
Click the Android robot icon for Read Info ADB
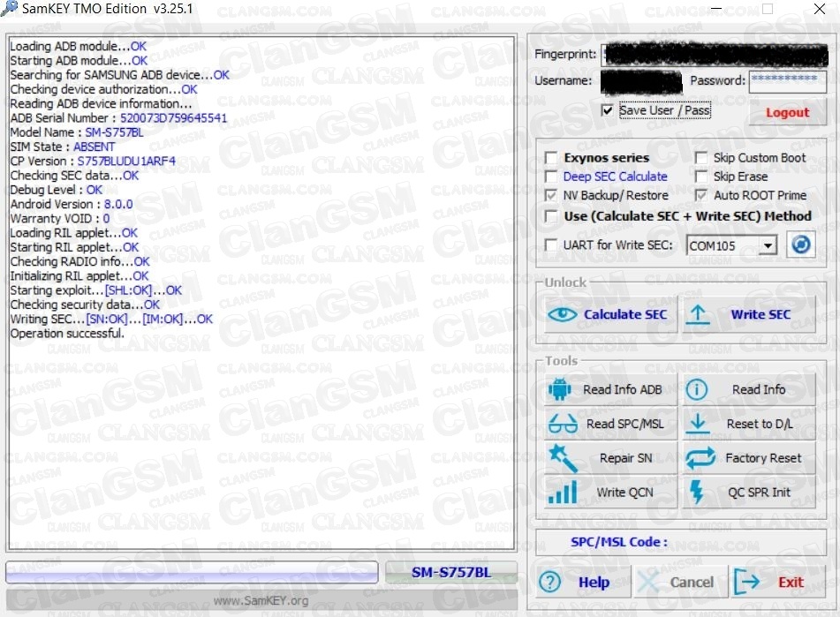tap(559, 389)
